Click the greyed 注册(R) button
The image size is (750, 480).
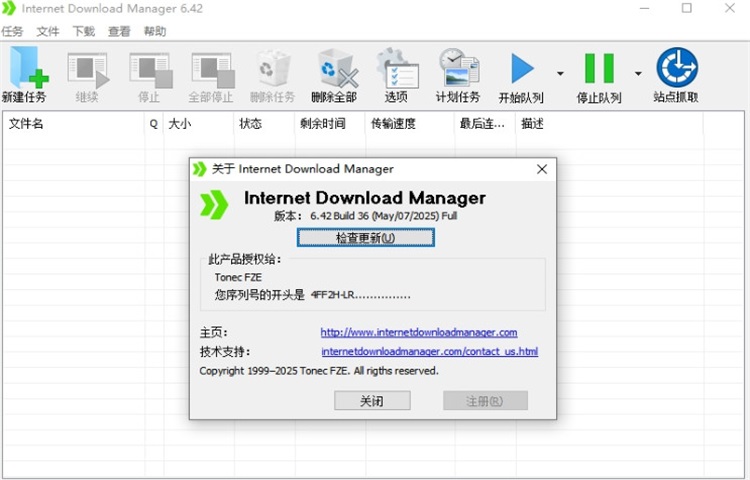pos(485,401)
